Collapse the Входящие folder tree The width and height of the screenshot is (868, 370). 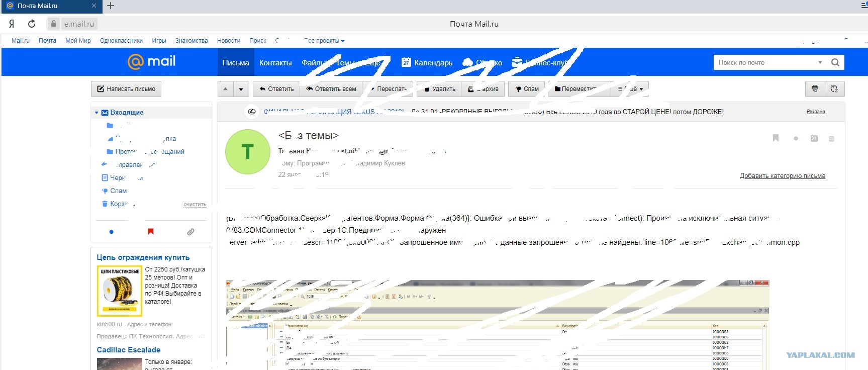pyautogui.click(x=97, y=113)
